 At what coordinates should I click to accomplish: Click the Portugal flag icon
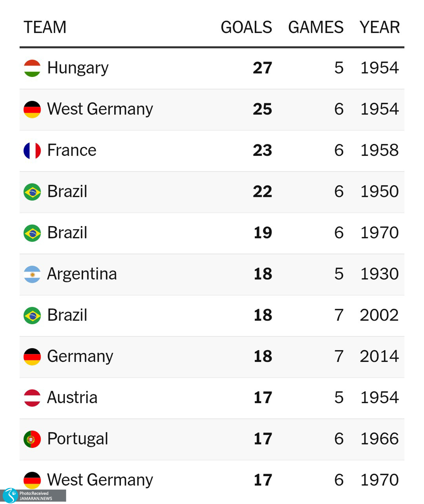coord(32,439)
